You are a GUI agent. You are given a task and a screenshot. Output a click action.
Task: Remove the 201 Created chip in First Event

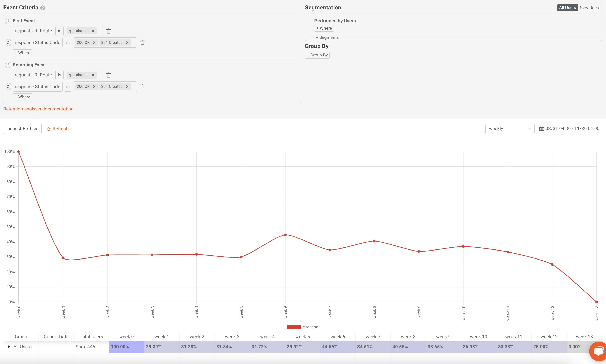[x=127, y=43]
